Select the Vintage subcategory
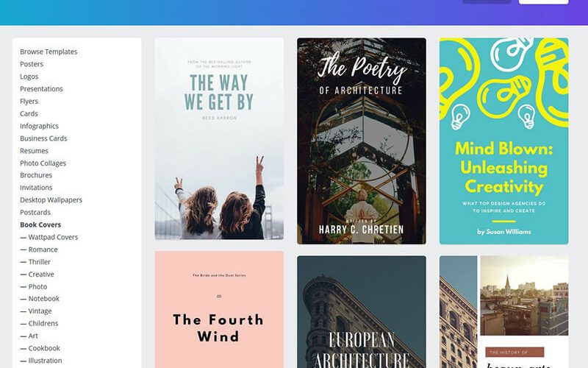Image resolution: width=588 pixels, height=368 pixels. [35, 311]
